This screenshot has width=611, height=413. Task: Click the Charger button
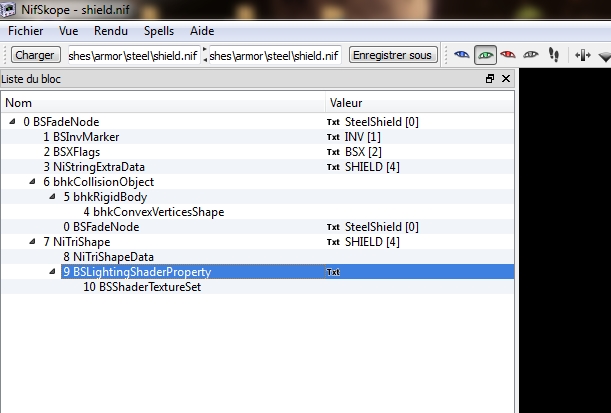point(35,55)
